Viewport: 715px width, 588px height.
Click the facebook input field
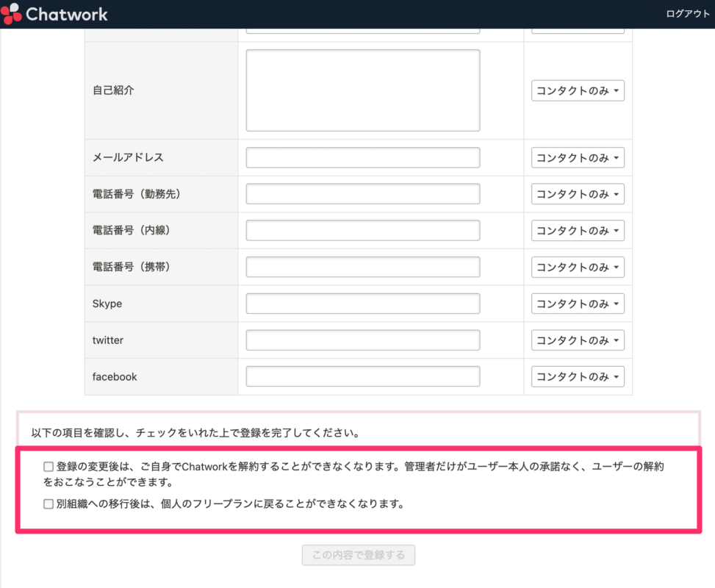coord(362,376)
